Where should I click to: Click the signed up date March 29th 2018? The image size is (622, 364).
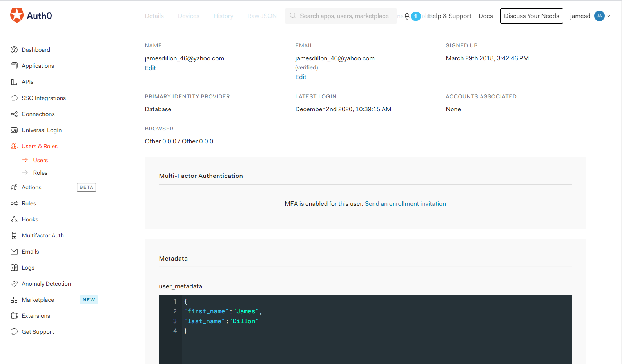(x=487, y=58)
